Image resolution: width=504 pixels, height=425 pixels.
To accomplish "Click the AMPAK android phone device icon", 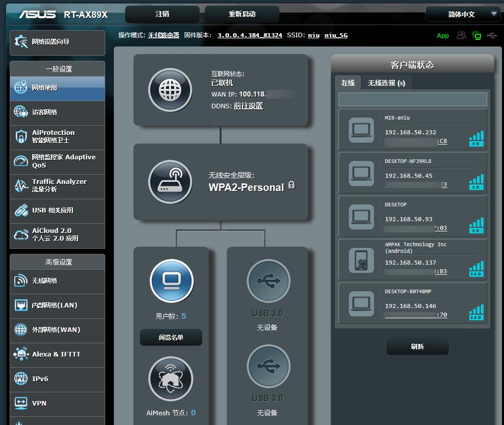I will [x=362, y=260].
